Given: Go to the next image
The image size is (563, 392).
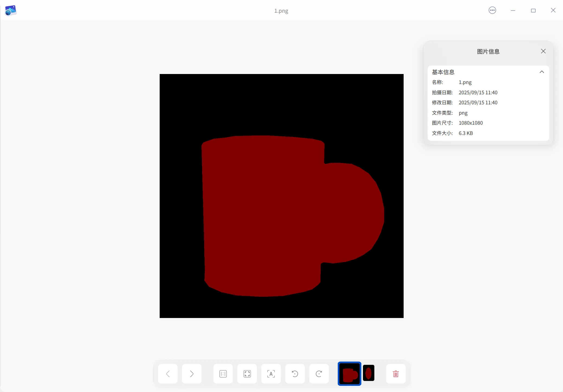Looking at the screenshot, I should pos(192,374).
